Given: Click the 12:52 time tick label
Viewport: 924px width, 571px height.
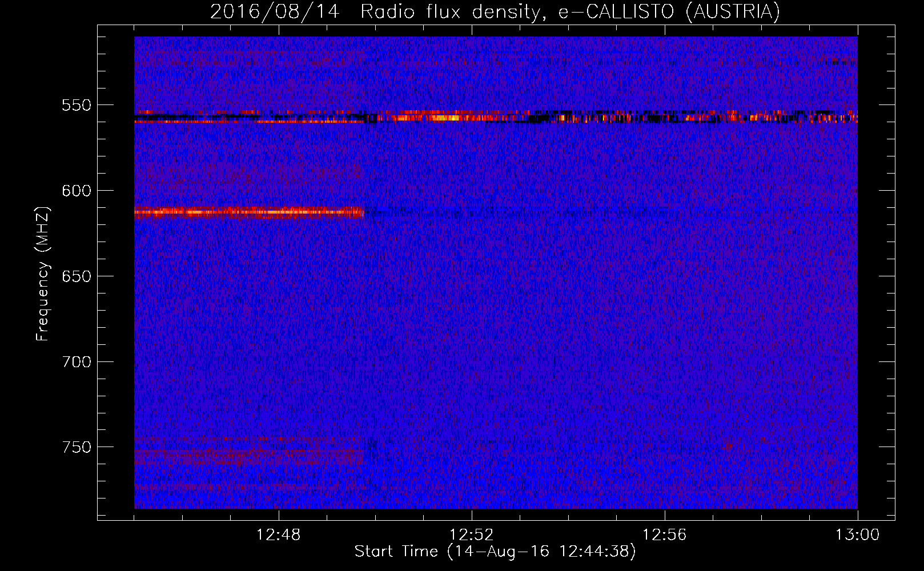Looking at the screenshot, I should tap(472, 535).
